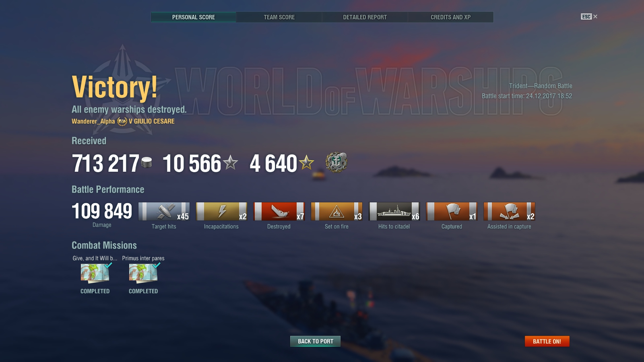Switch to the Detailed Report tab
Image resolution: width=644 pixels, height=362 pixels.
pyautogui.click(x=365, y=17)
